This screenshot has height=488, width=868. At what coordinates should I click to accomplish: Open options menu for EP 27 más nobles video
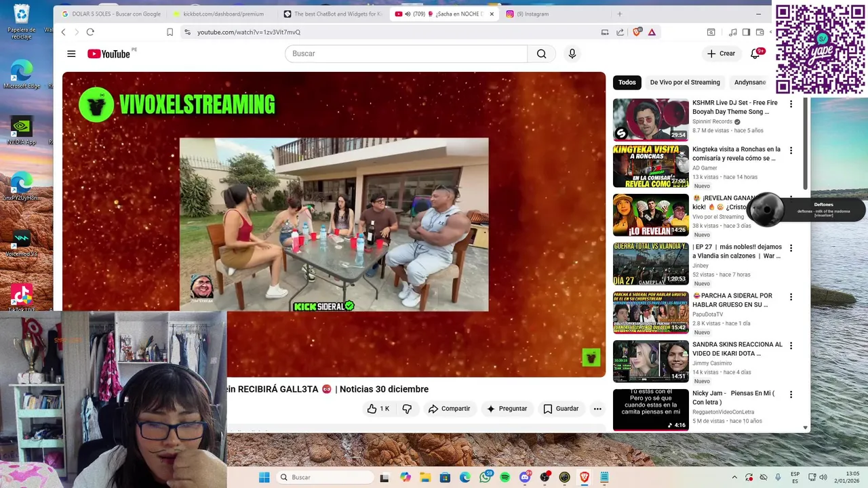[791, 248]
